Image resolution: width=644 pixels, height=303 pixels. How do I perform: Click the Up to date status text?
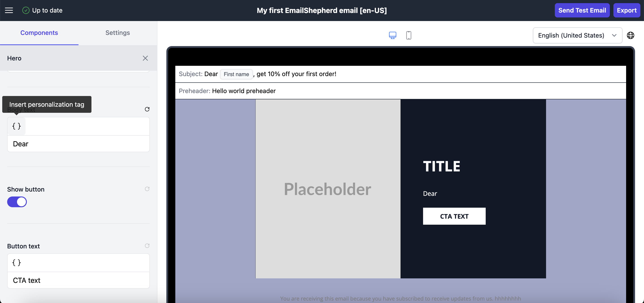pos(47,10)
